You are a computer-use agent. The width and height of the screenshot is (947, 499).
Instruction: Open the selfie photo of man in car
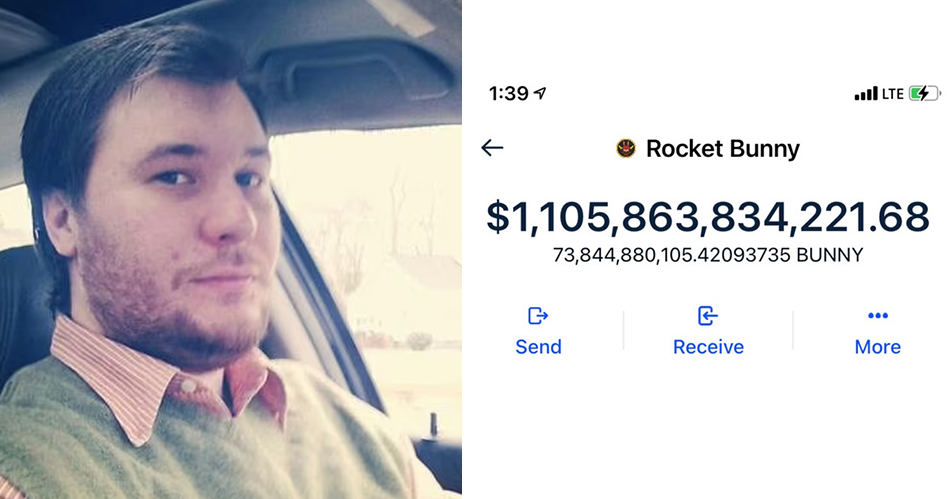click(231, 250)
